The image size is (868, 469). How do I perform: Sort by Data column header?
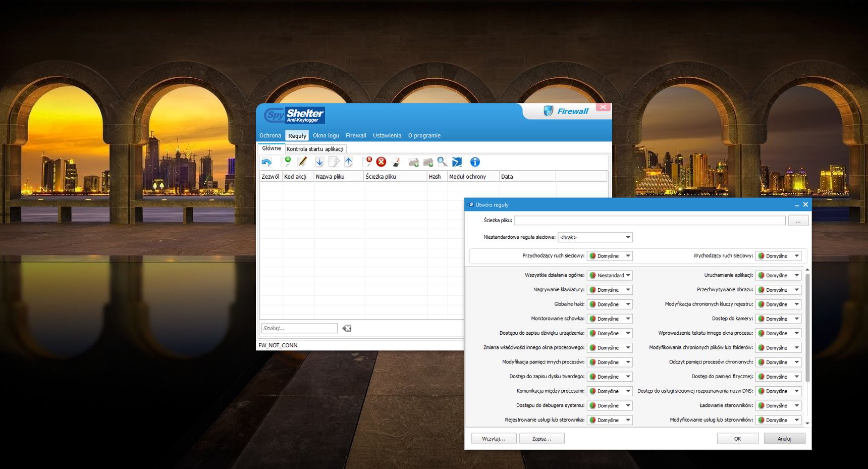pos(527,177)
